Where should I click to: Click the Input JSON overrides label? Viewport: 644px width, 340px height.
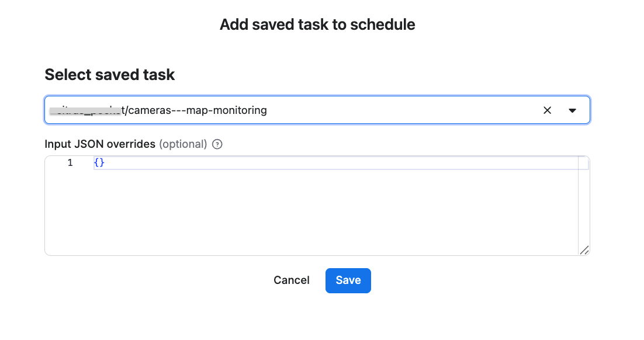tap(100, 144)
